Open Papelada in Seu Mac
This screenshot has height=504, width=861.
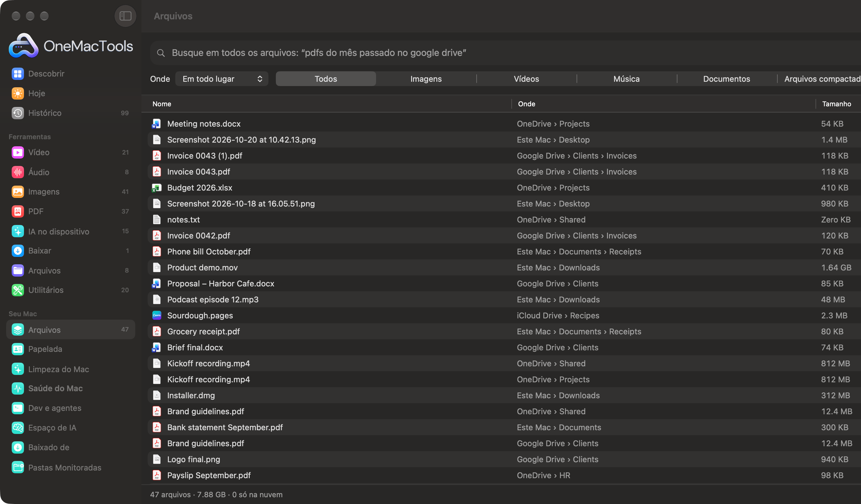click(71, 349)
